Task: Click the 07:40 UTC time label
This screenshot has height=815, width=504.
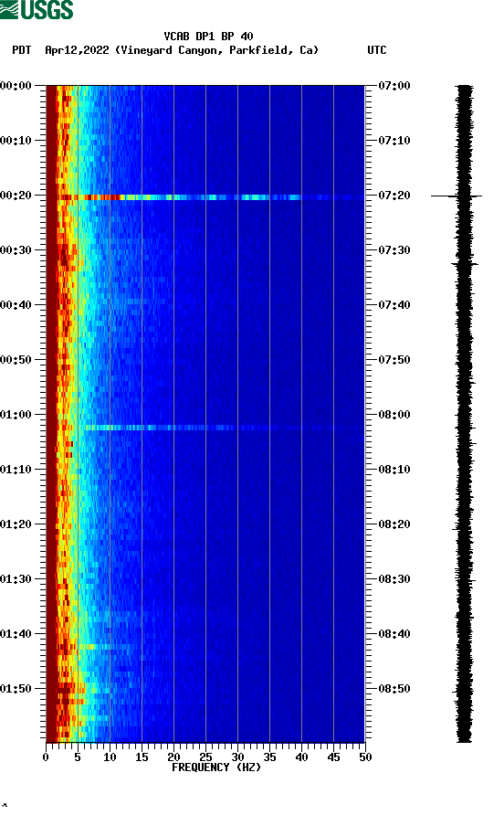Action: pos(394,305)
